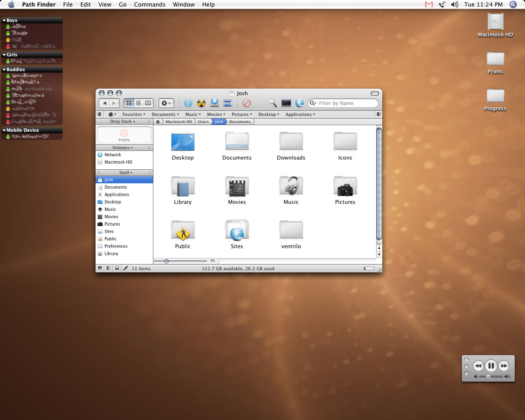Click the red Delete prohibition icon
Screen dimensions: 525x420
246,103
